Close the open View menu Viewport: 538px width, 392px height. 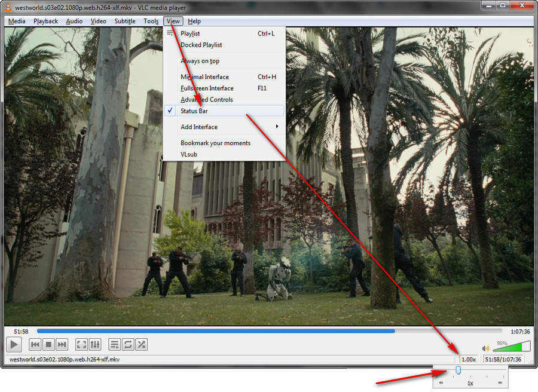coord(173,22)
